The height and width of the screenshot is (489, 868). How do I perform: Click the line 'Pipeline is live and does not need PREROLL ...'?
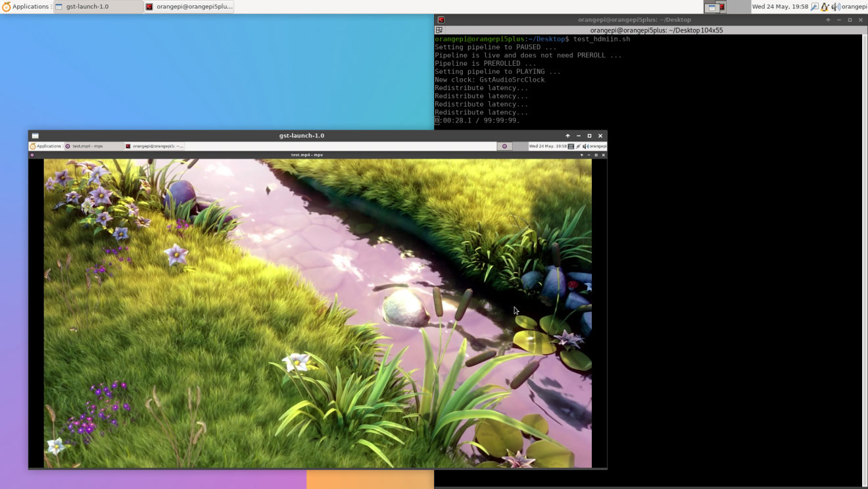[x=528, y=55]
